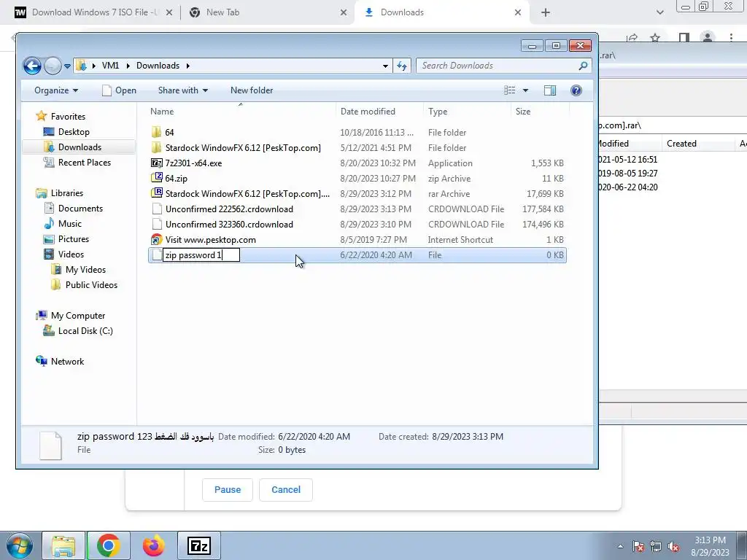Click the Explorer Back navigation arrow

[x=32, y=66]
